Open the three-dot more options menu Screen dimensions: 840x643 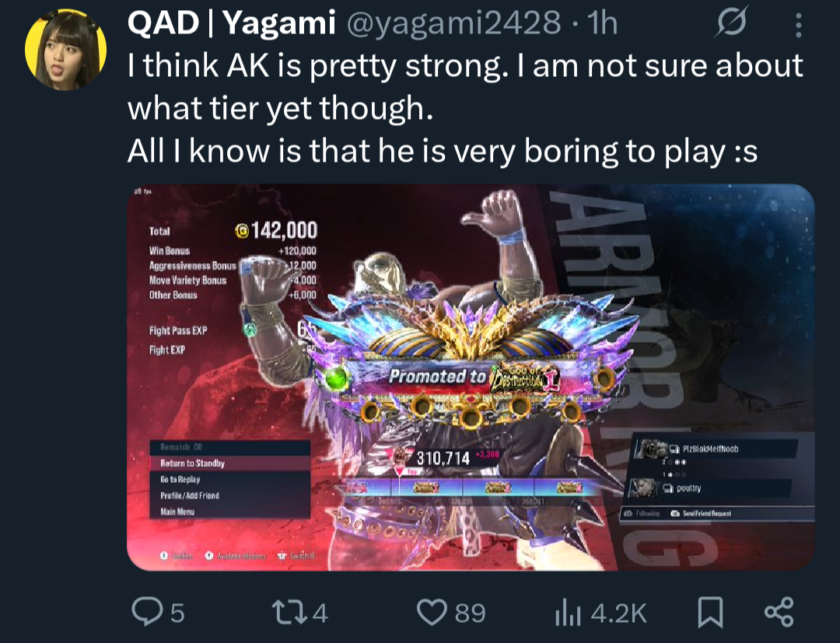pos(798,25)
